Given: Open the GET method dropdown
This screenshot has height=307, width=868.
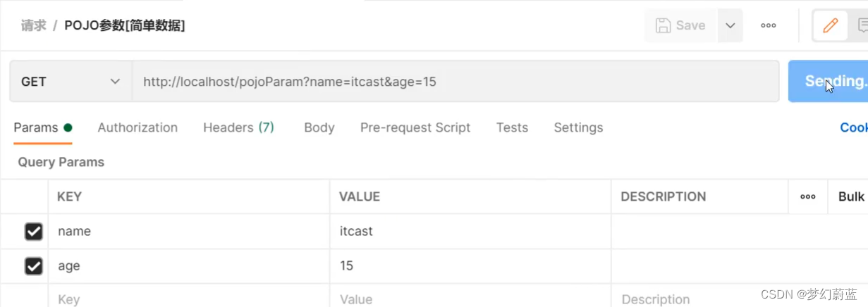Looking at the screenshot, I should pos(71,82).
